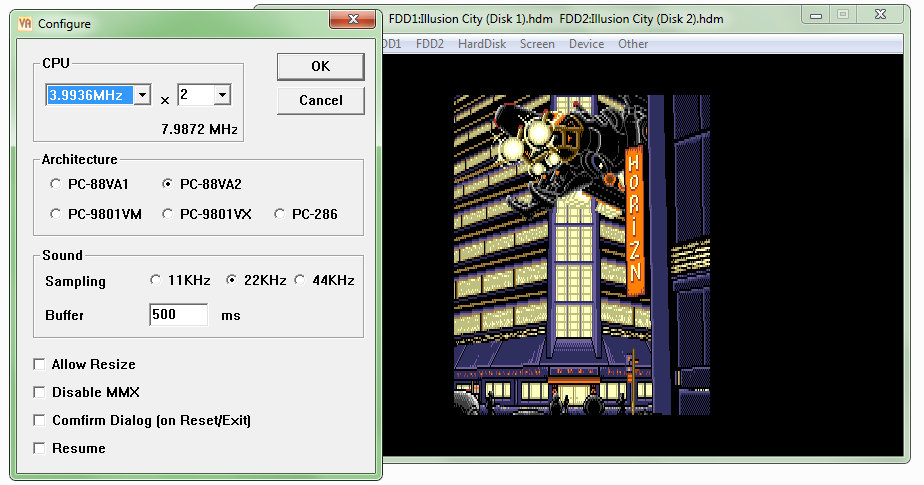This screenshot has width=924, height=485.
Task: Close the emulator main window
Action: click(880, 15)
